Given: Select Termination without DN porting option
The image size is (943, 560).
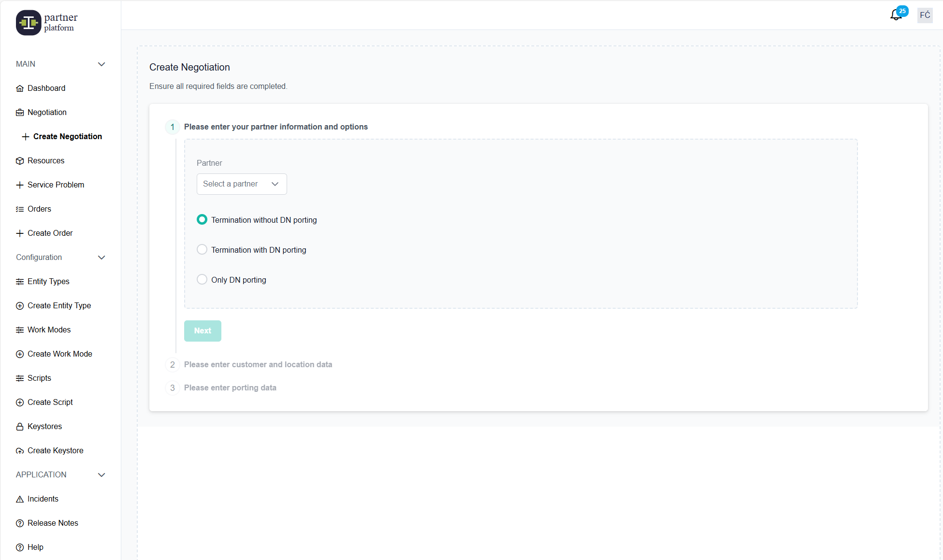Looking at the screenshot, I should (202, 220).
